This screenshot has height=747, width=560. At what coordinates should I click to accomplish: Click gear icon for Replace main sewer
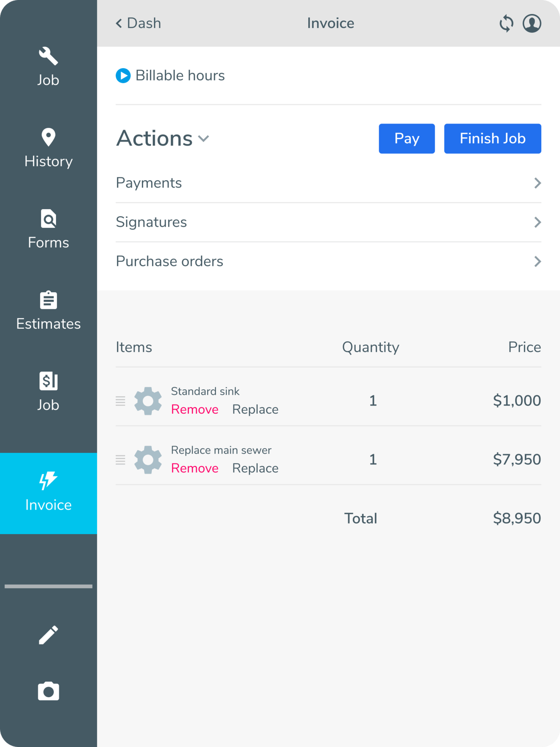[148, 460]
